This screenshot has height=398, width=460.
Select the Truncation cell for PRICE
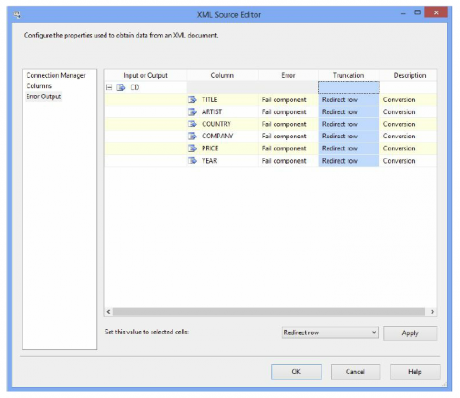pos(349,148)
